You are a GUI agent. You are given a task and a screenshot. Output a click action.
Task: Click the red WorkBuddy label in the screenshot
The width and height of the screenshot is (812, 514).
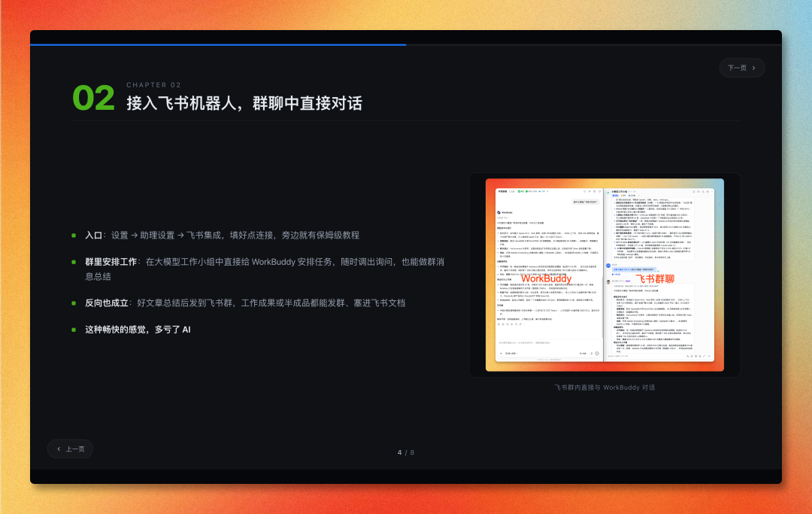(546, 278)
